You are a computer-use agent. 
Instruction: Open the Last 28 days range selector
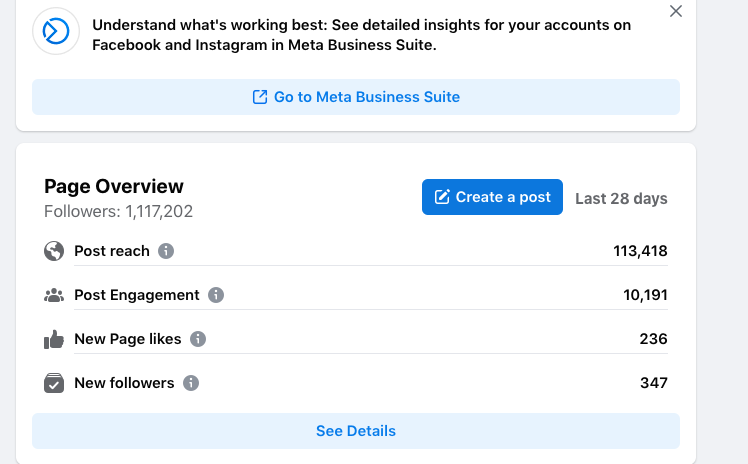[621, 198]
